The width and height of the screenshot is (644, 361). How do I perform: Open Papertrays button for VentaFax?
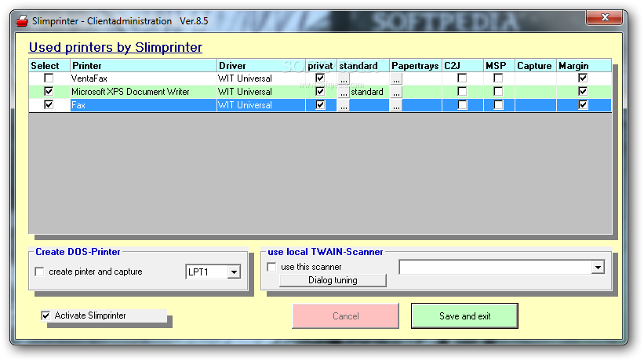coord(396,78)
